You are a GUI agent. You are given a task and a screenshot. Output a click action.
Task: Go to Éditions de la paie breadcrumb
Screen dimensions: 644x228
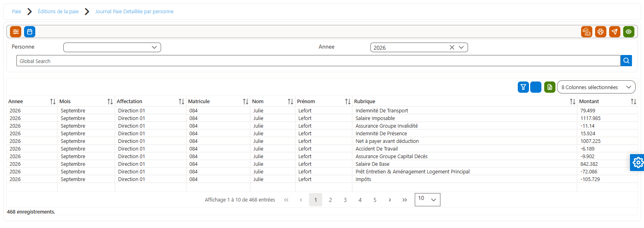58,12
